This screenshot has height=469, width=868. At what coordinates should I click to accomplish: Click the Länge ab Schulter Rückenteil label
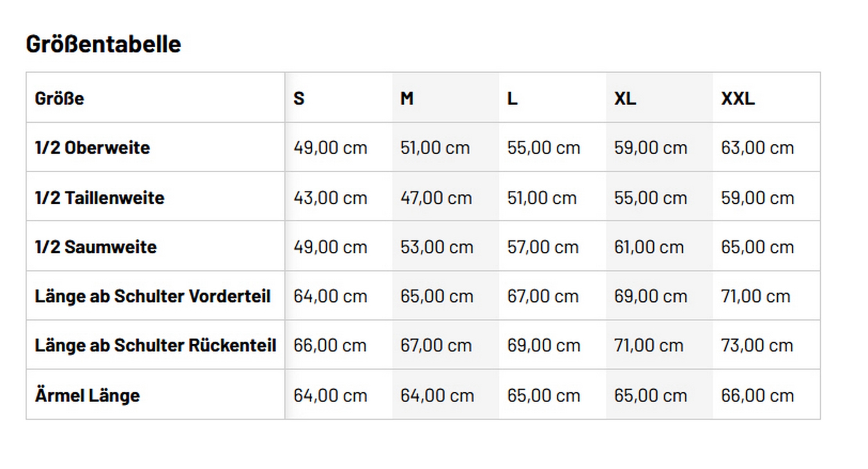pyautogui.click(x=155, y=345)
